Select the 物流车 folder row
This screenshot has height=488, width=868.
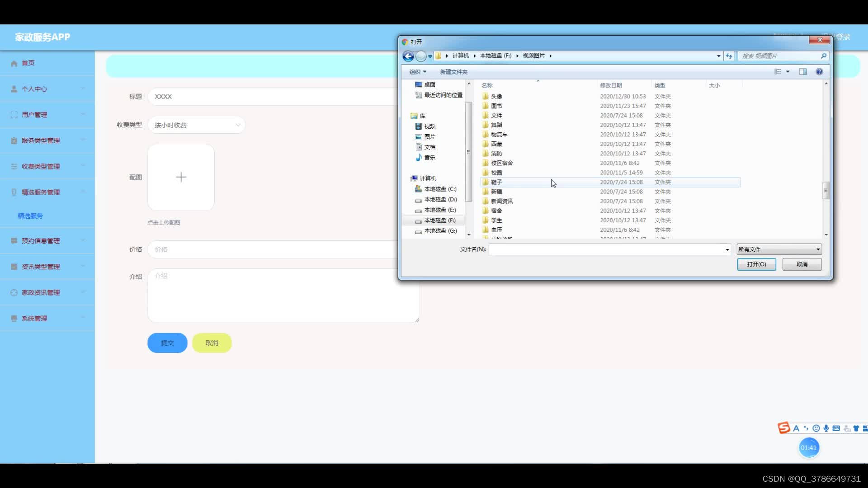(610, 135)
